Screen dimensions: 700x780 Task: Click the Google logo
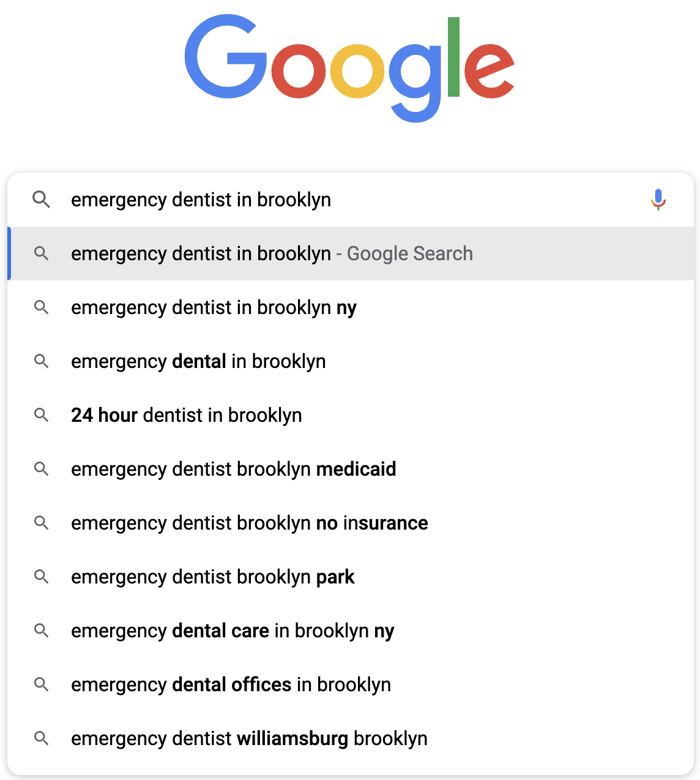[x=349, y=68]
